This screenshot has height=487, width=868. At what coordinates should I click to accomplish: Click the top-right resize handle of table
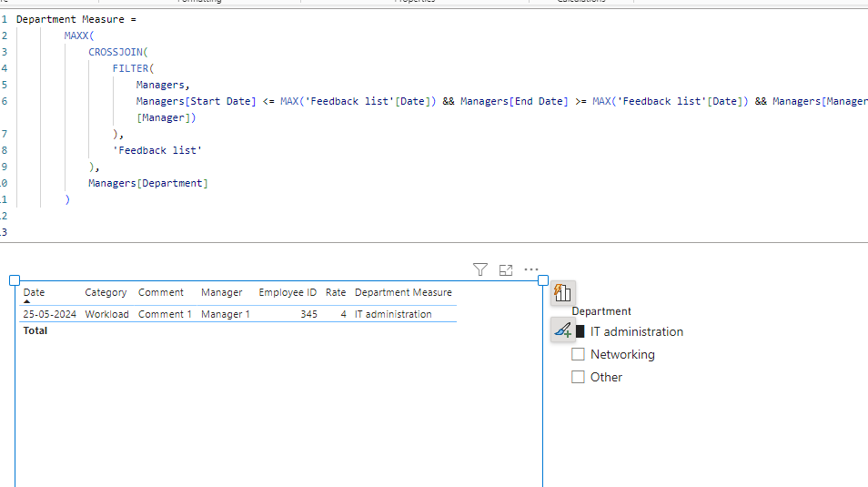(543, 280)
